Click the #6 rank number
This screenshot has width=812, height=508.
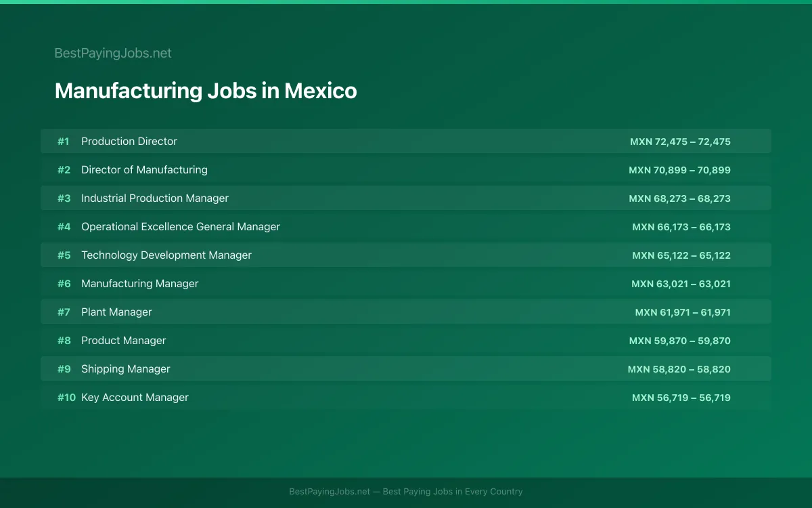click(64, 284)
